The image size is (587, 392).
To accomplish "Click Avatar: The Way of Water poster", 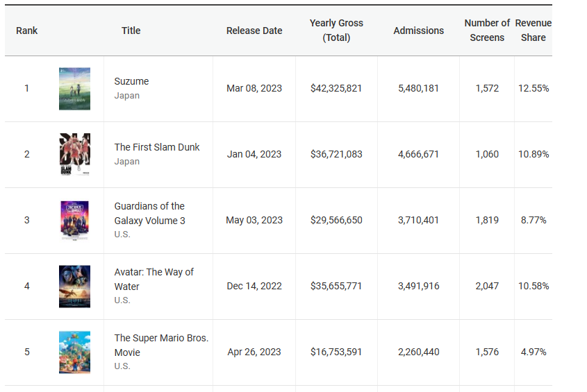I will (74, 286).
